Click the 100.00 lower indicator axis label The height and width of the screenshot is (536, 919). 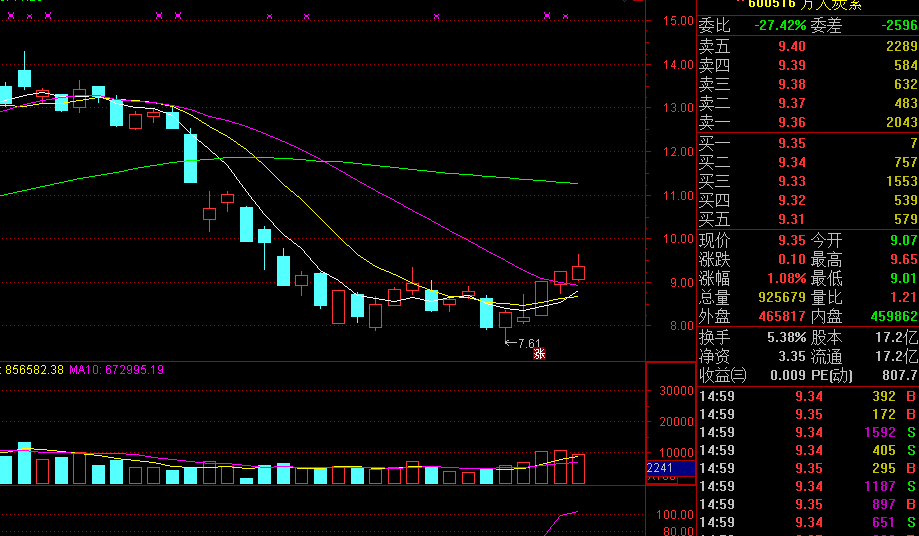point(675,515)
